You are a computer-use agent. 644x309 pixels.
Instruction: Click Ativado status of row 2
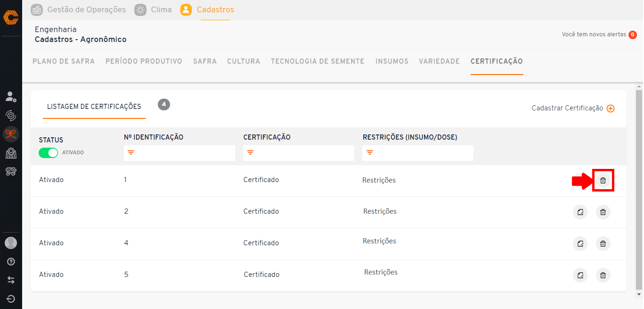pos(51,211)
